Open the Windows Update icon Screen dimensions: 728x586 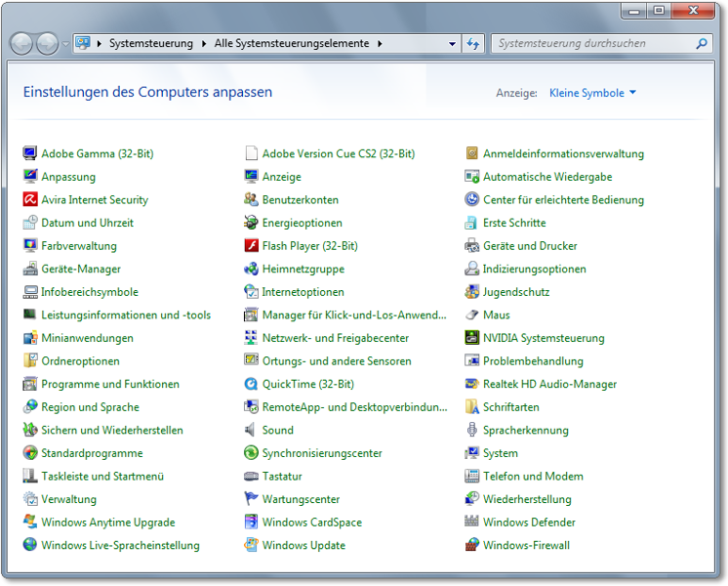252,545
